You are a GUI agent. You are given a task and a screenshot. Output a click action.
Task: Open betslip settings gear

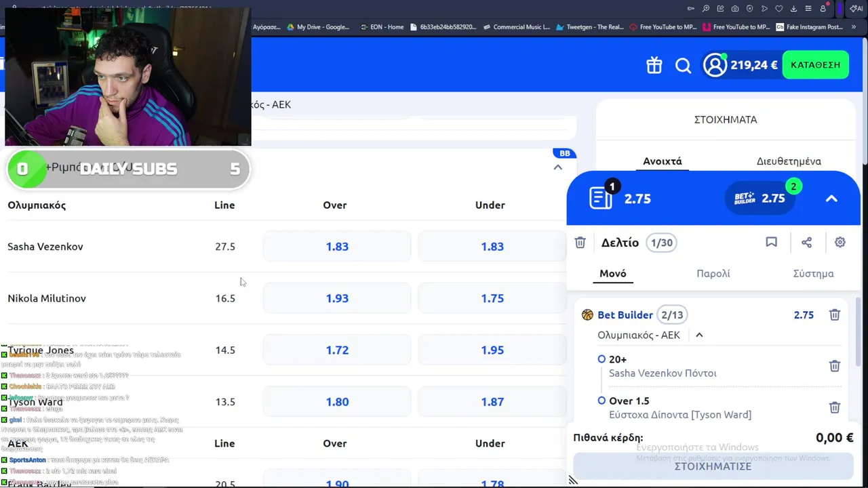tap(840, 242)
